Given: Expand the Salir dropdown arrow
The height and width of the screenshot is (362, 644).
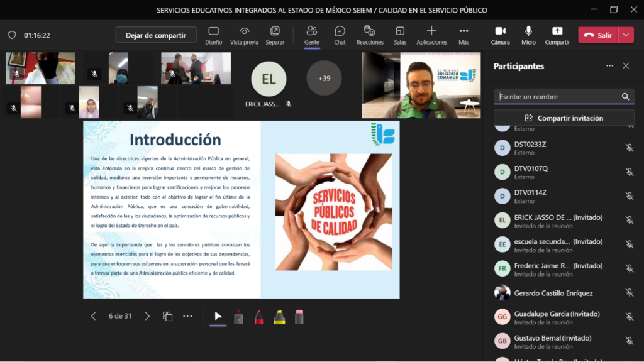Looking at the screenshot, I should coord(626,35).
